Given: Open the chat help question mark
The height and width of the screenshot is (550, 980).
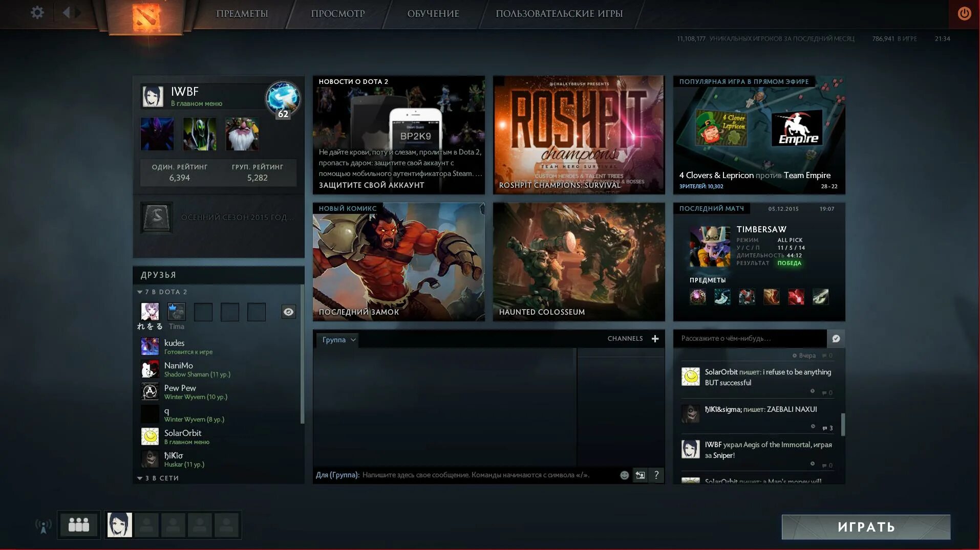Looking at the screenshot, I should pyautogui.click(x=656, y=475).
